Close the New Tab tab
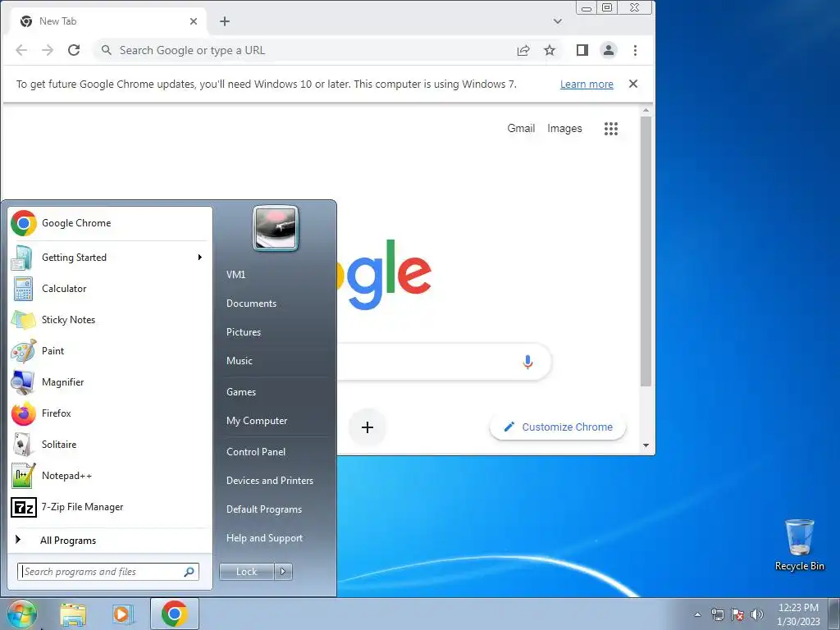Viewport: 840px width, 630px height. (194, 21)
